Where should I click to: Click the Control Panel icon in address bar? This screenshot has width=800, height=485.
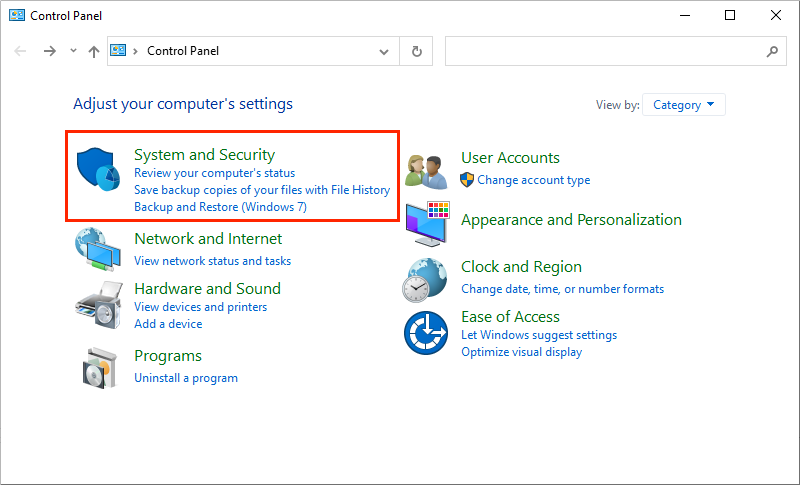[x=118, y=50]
